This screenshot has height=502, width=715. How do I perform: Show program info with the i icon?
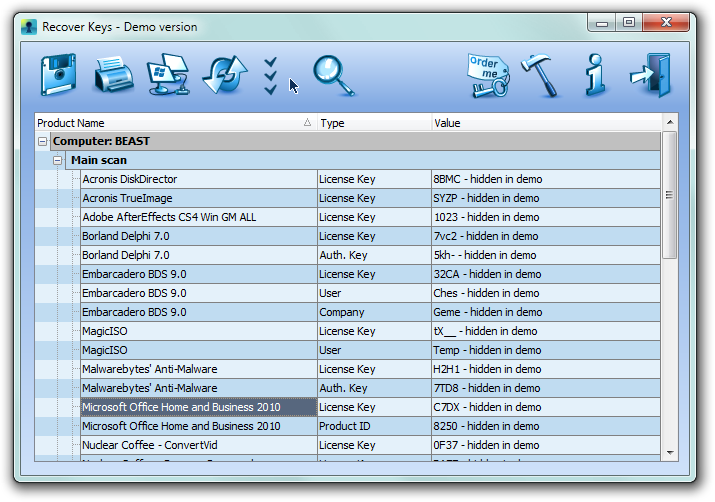595,75
